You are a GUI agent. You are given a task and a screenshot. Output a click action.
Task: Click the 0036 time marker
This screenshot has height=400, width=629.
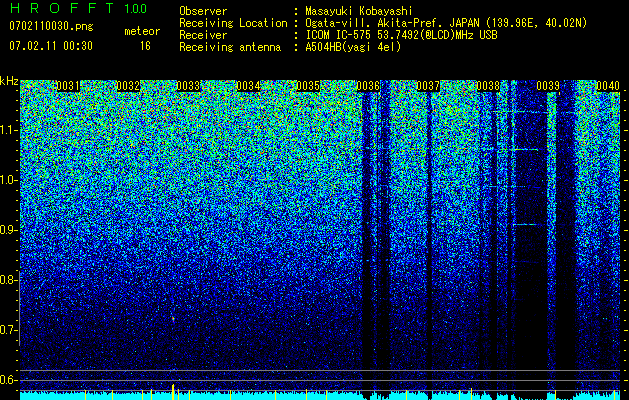(x=368, y=86)
